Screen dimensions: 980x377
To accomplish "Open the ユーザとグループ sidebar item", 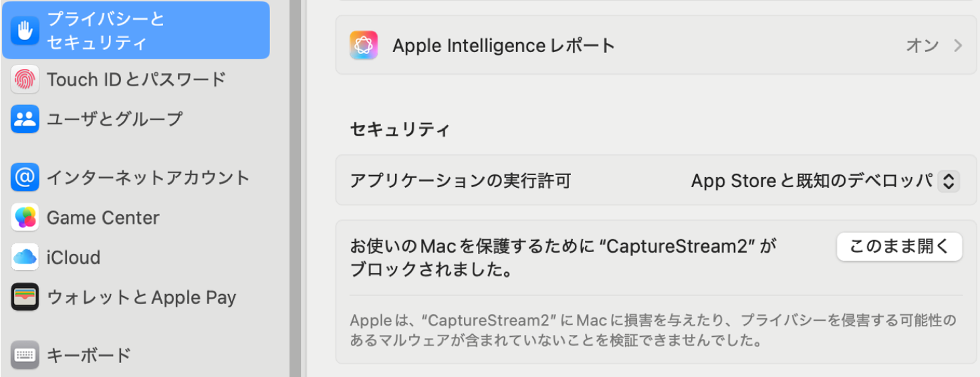I will (x=136, y=119).
